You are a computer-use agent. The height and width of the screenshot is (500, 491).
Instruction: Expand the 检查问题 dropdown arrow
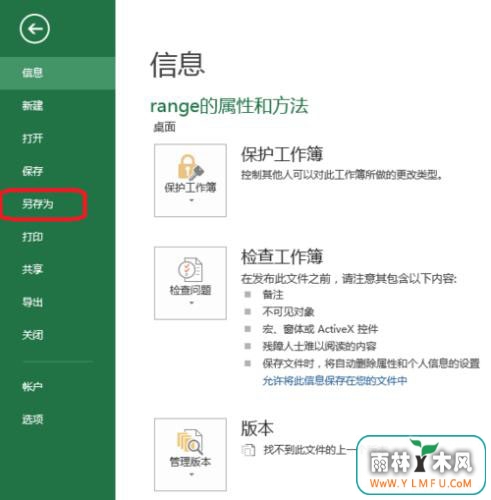point(191,303)
